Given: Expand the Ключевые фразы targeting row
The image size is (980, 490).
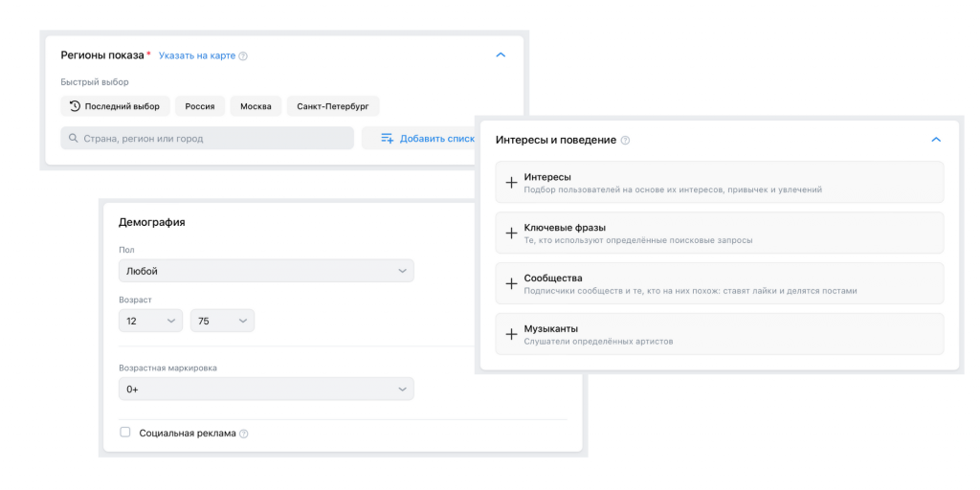Looking at the screenshot, I should (x=720, y=234).
